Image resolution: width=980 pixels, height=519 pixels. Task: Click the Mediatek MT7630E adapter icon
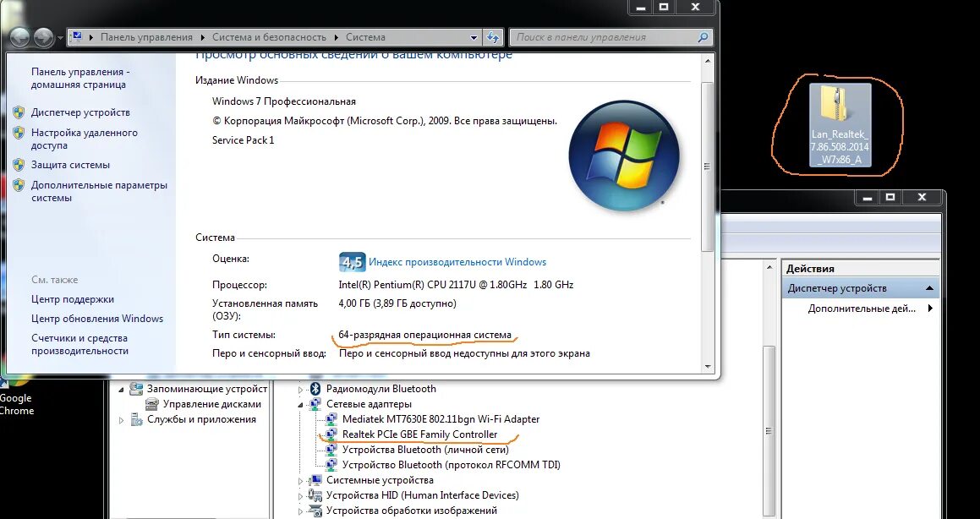click(331, 419)
